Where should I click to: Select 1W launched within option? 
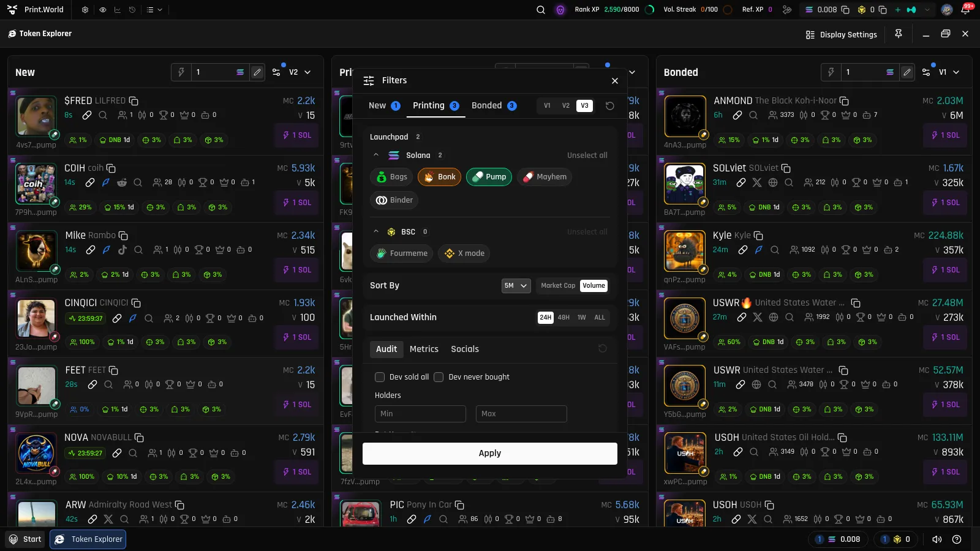581,317
